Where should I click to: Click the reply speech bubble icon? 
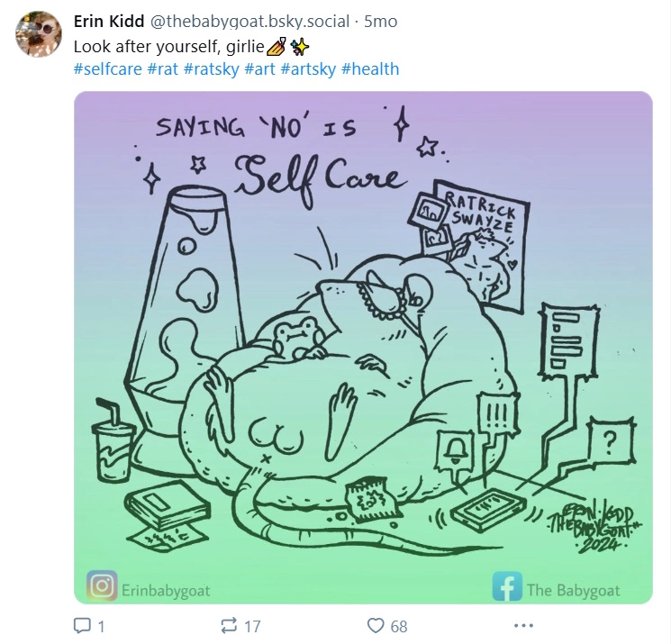81,626
